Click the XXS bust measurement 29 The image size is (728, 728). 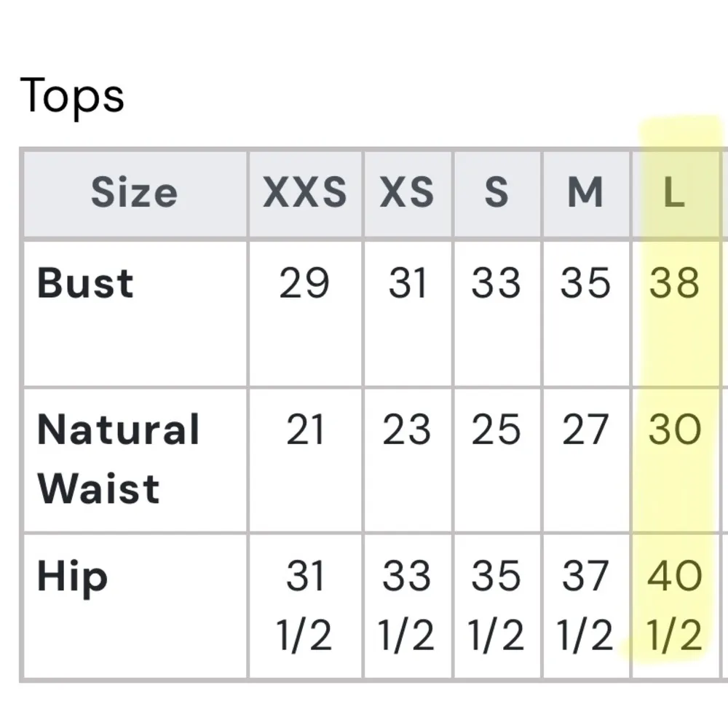click(x=304, y=283)
